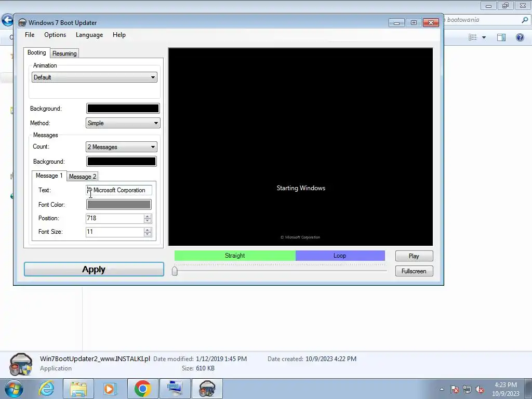Select the Message 1 tab
This screenshot has width=532, height=399.
pos(49,176)
